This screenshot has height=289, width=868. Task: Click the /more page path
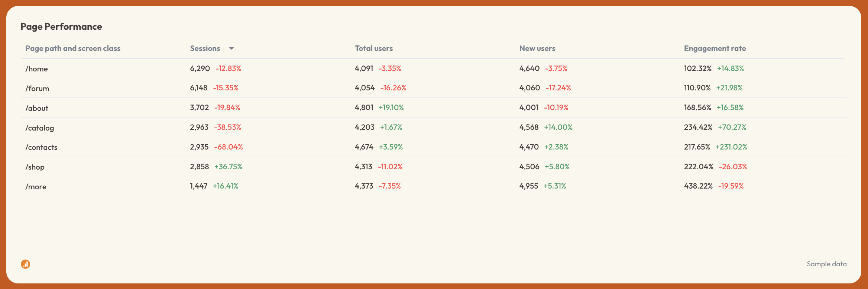(x=36, y=186)
